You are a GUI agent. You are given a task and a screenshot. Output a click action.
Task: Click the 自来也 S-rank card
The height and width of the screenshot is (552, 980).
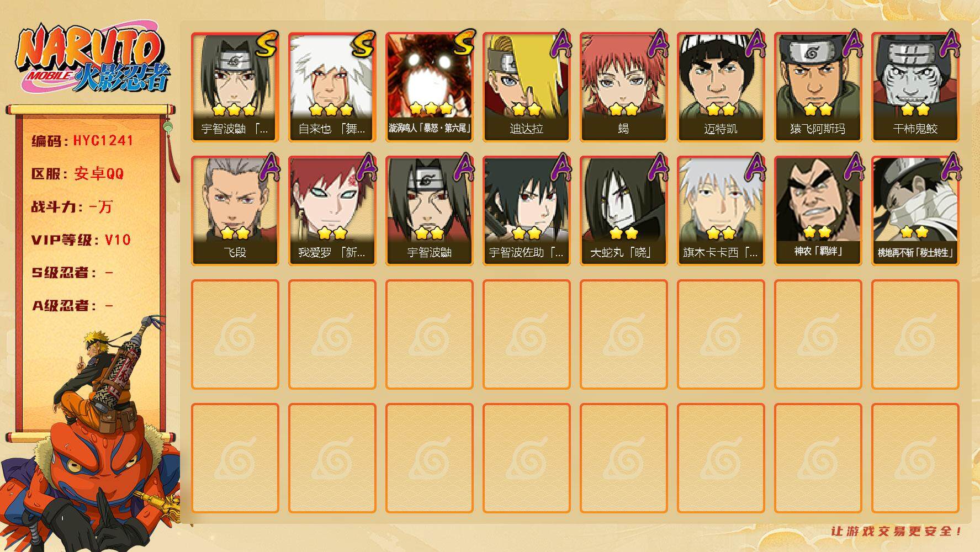pos(332,87)
